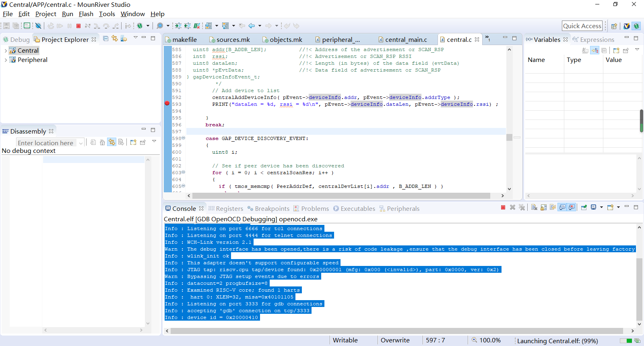The image size is (644, 346).
Task: Expand the Peripheral project tree node
Action: point(6,60)
